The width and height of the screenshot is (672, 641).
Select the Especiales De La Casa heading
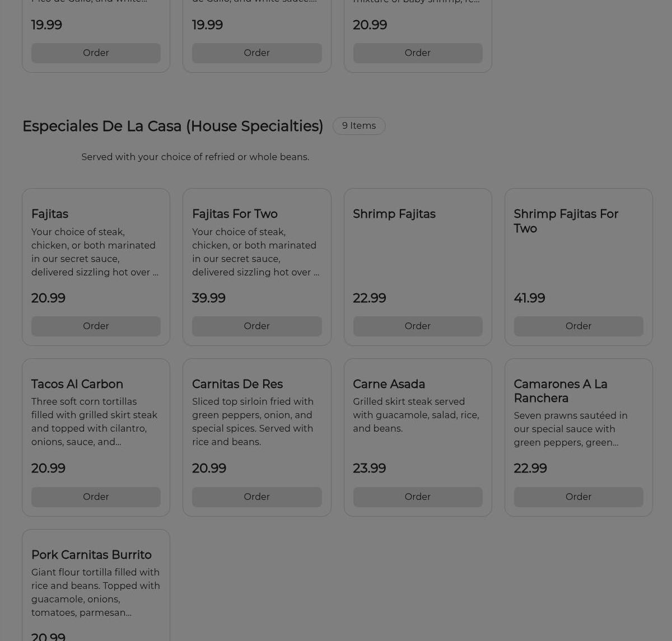click(172, 126)
